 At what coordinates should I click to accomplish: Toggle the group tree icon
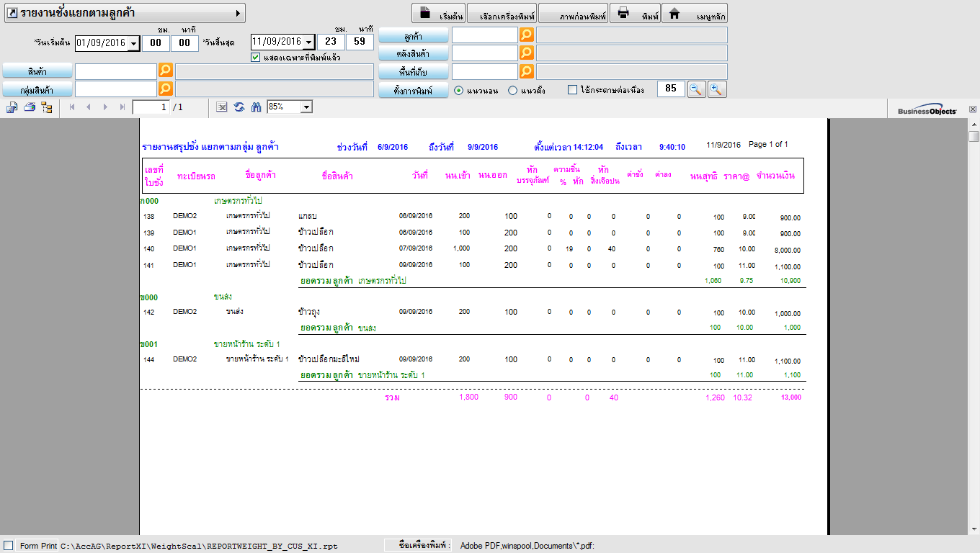47,107
